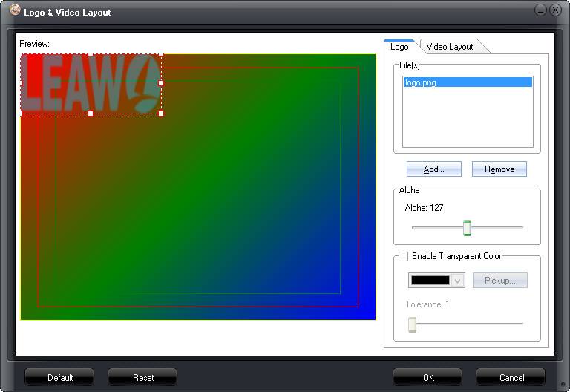Screen dimensions: 570x392
Task: Click the black color swatch
Action: coord(430,281)
